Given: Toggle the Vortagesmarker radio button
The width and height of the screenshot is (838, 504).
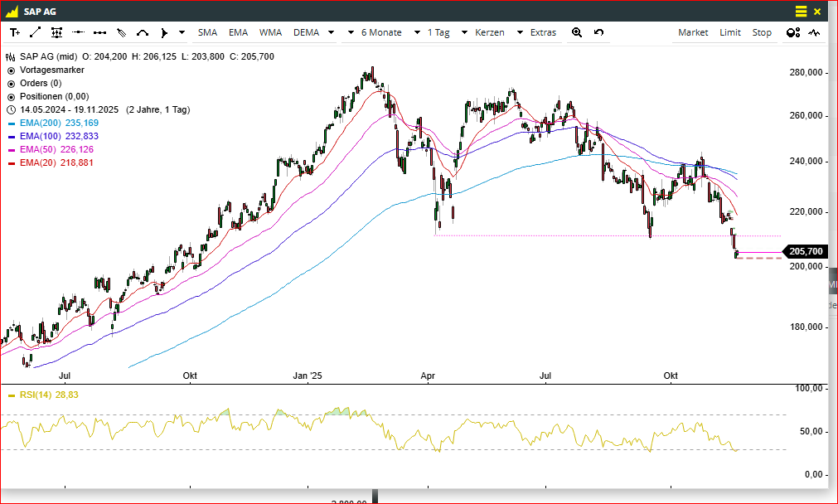Looking at the screenshot, I should (11, 70).
